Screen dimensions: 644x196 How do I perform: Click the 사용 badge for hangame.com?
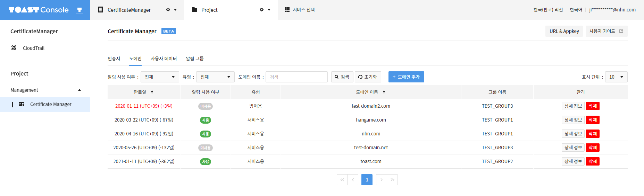click(206, 120)
